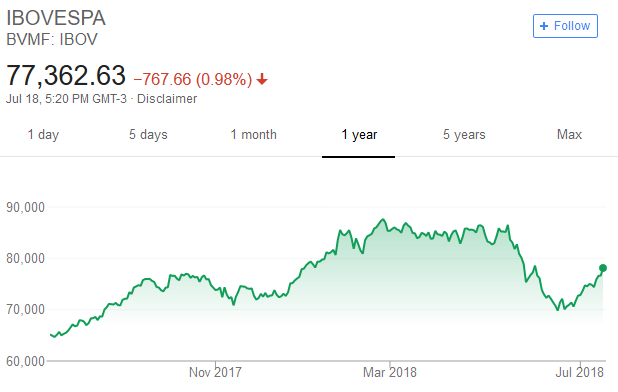Click the plus icon in Follow button
The width and height of the screenshot is (618, 392).
coord(544,26)
